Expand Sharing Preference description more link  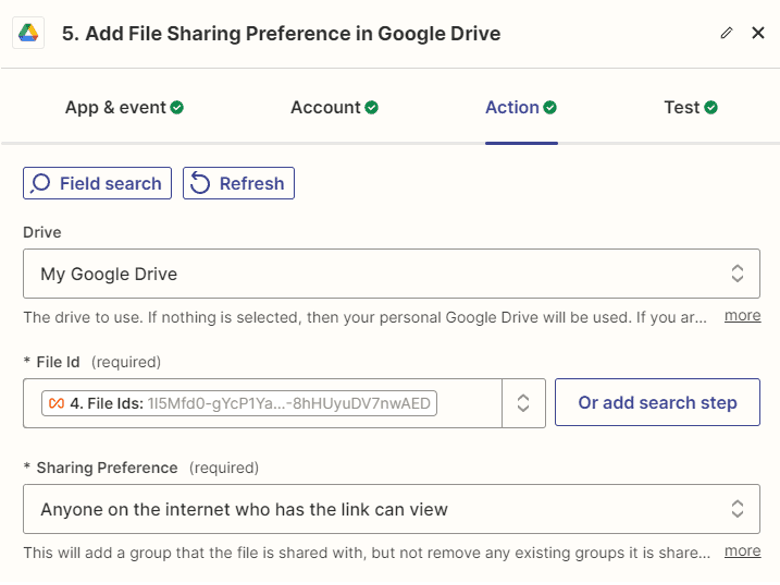[742, 551]
